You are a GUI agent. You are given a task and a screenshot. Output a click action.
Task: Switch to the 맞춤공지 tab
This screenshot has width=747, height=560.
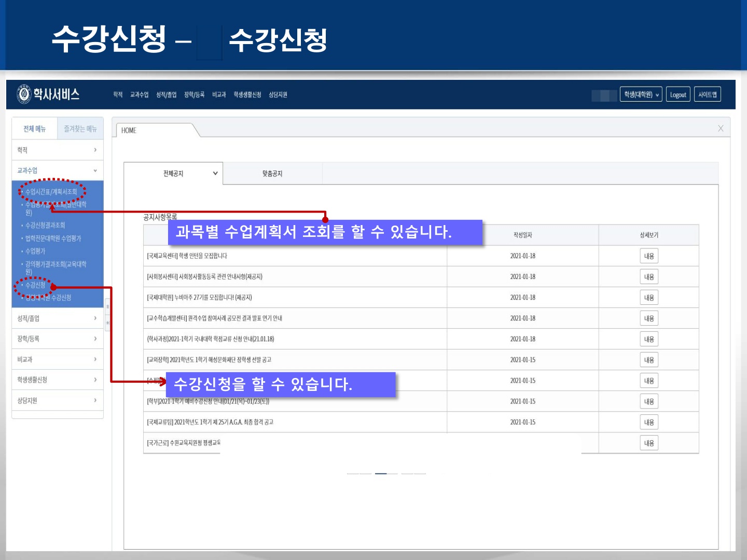point(272,174)
